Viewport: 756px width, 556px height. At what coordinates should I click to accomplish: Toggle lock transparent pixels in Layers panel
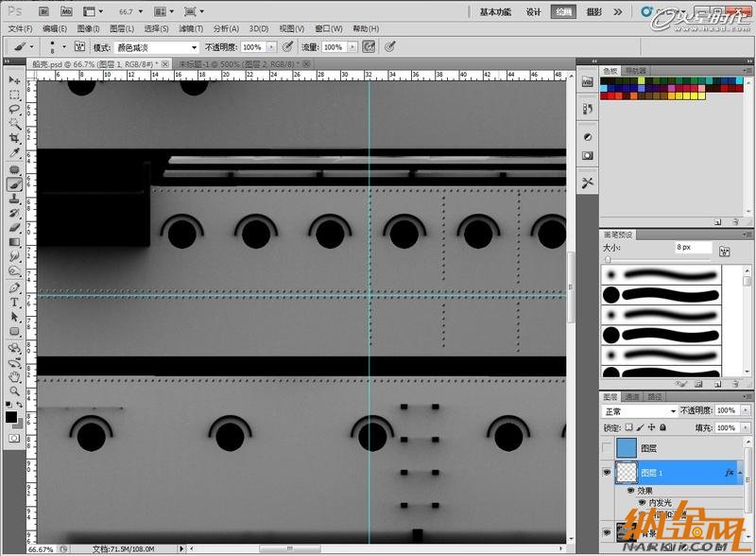point(628,427)
